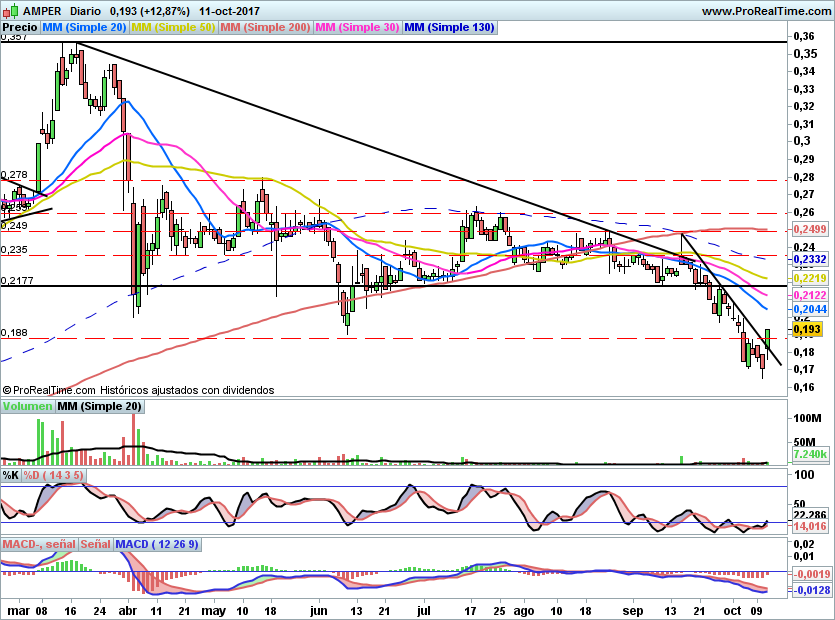Click the current price tag 0,193
Image resolution: width=835 pixels, height=620 pixels.
[x=807, y=329]
